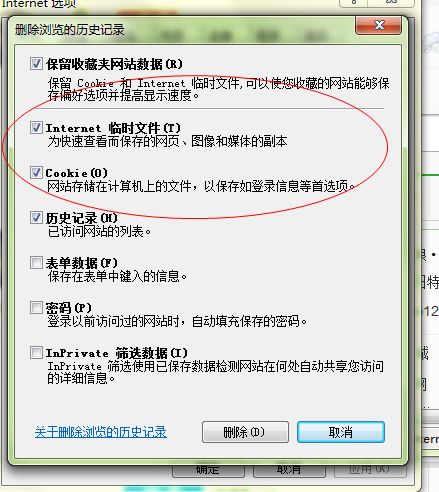Viewport: 439px width, 492px height.
Task: Click the Internet 临时文件(T) label text
Action: [x=113, y=128]
